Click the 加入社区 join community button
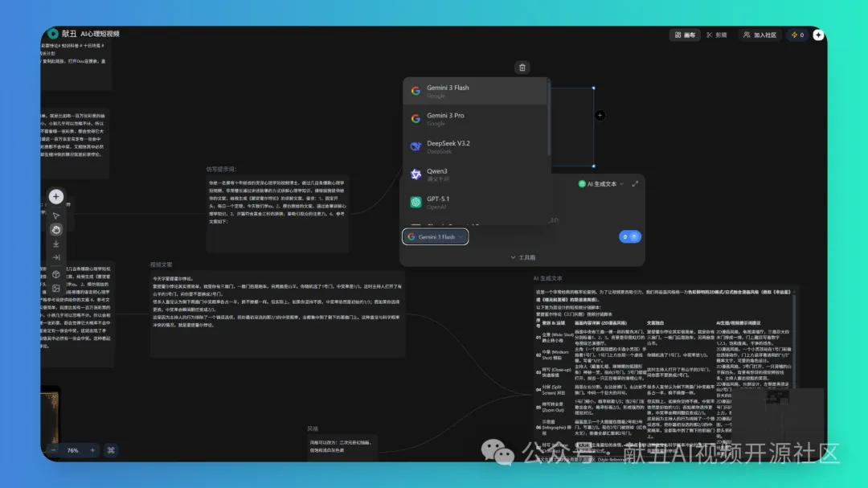The height and width of the screenshot is (488, 868). pos(760,35)
